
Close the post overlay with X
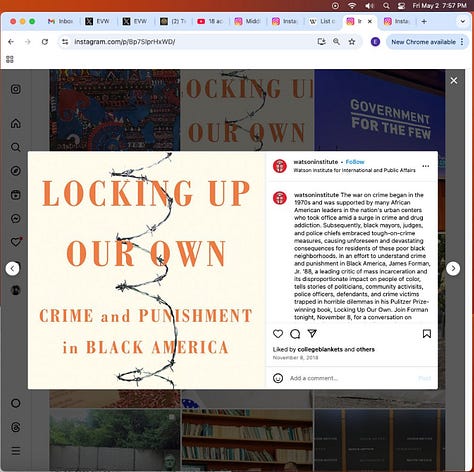454,81
